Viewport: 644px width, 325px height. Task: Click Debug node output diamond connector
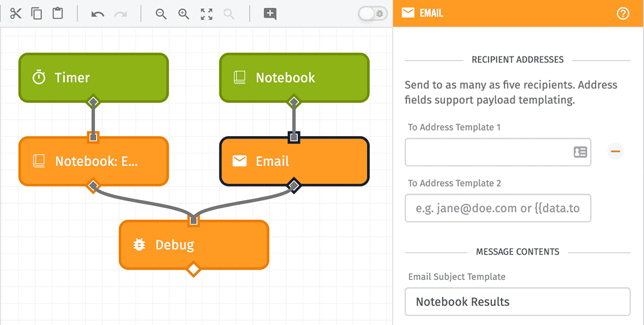194,268
